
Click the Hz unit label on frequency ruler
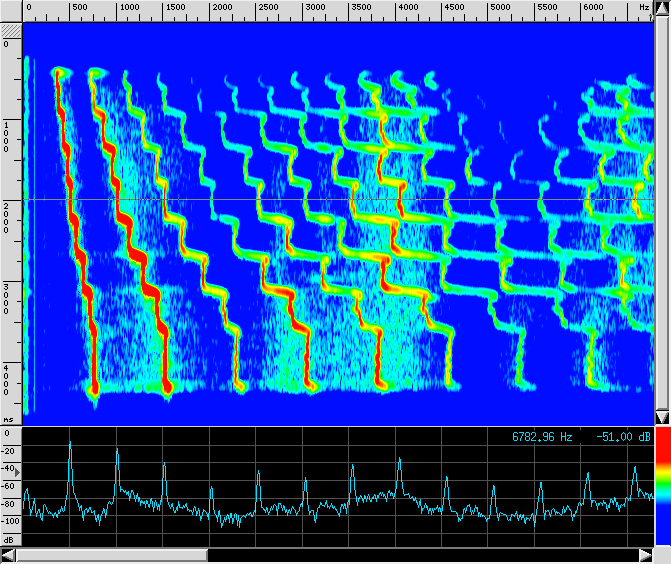(x=643, y=8)
